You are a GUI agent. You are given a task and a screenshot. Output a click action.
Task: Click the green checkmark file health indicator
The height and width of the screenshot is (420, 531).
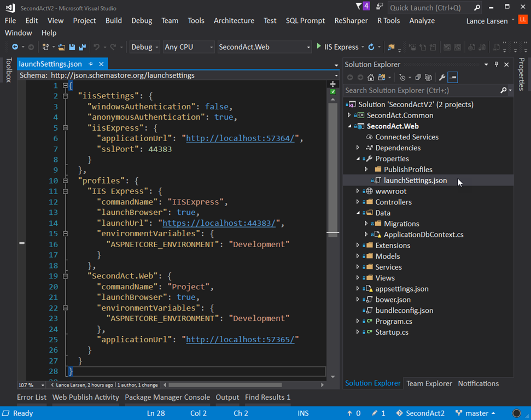coord(333,91)
